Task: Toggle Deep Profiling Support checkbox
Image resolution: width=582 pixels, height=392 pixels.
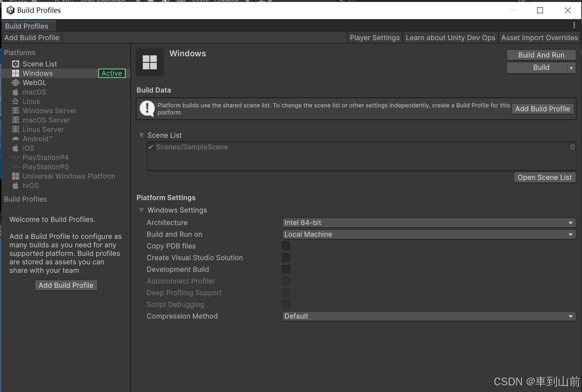Action: point(286,293)
